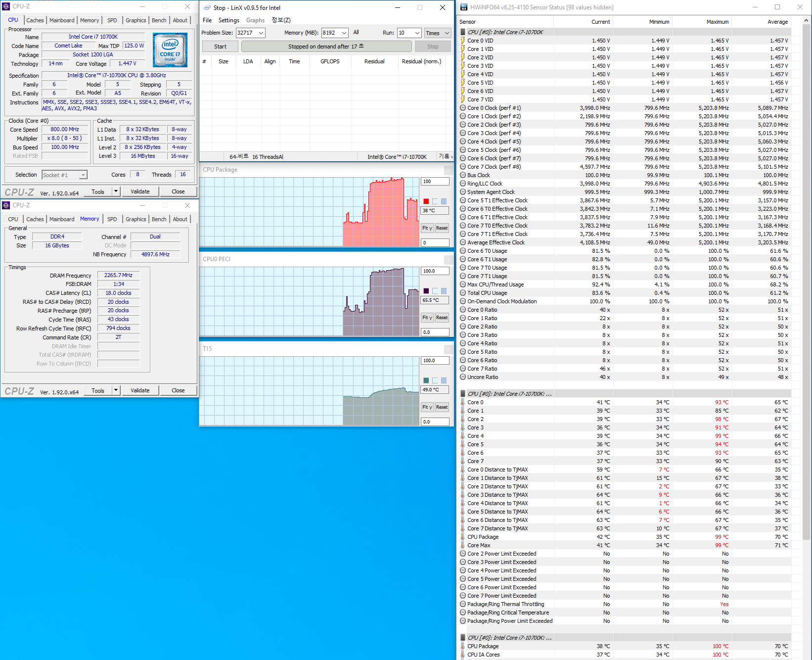The image size is (812, 660).
Task: Click the Intel Core i7 logo badge
Action: [x=170, y=50]
